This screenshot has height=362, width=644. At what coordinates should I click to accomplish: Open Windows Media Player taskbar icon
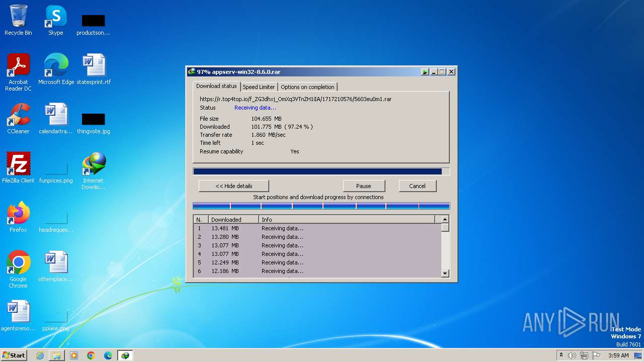[x=74, y=355]
